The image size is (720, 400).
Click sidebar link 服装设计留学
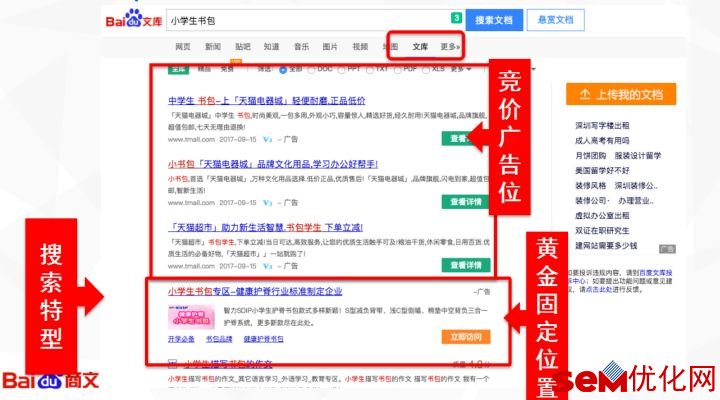638,156
